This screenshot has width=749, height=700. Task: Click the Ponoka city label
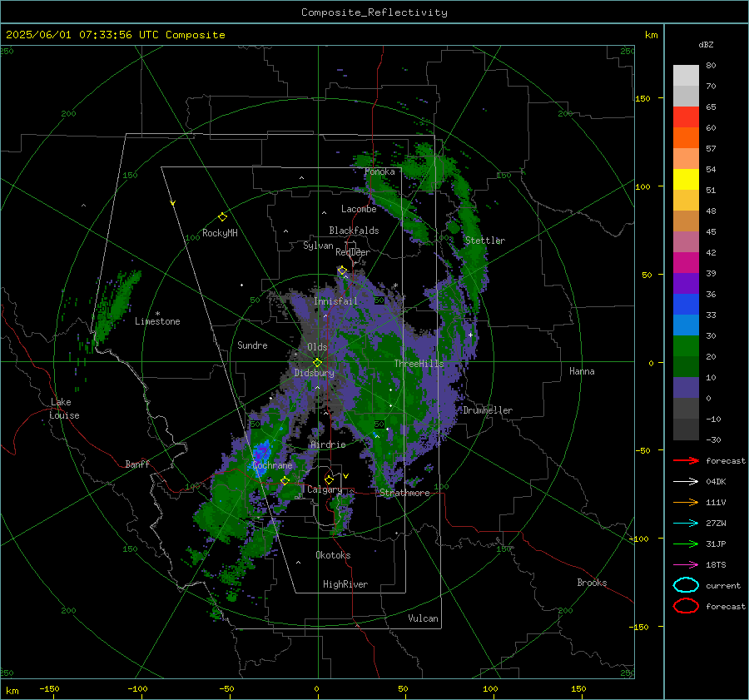coord(379,172)
